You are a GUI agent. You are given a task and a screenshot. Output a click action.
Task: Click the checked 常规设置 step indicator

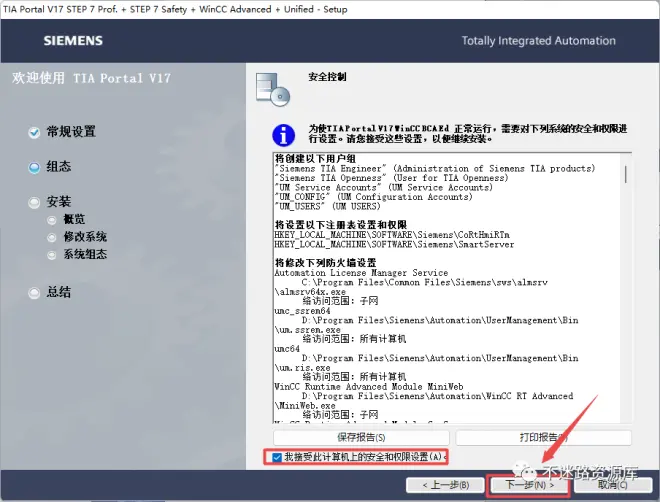tap(34, 133)
